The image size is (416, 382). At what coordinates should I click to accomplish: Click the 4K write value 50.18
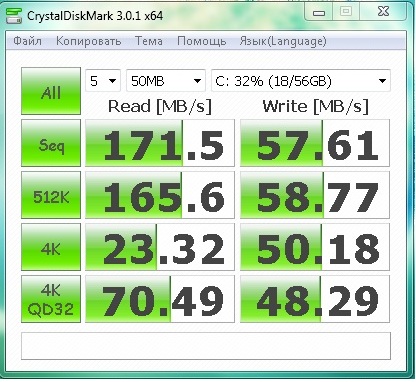[315, 247]
